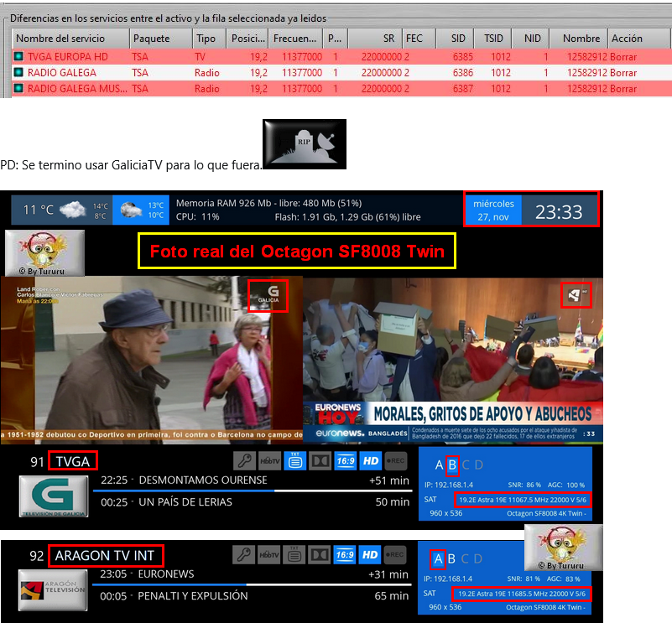Select the TVGA EUROPA HD service name
Screen dimensions: 672x623
coord(68,56)
